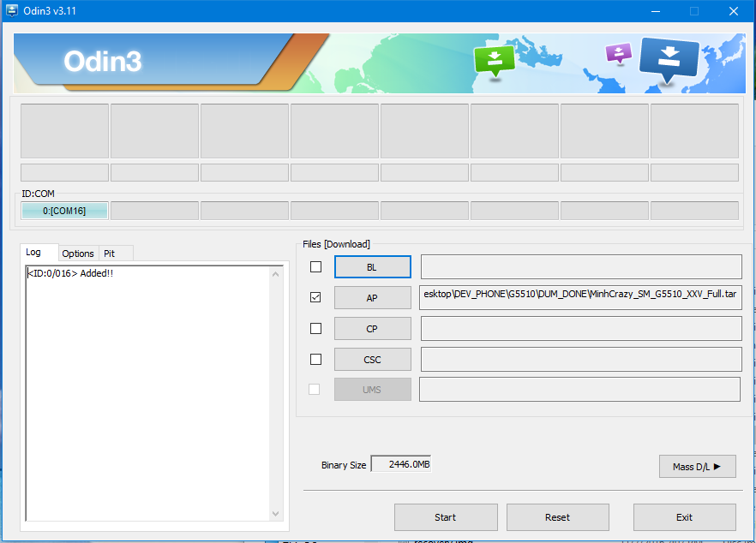The width and height of the screenshot is (756, 543).
Task: Click the UMS file path field
Action: [x=579, y=390]
